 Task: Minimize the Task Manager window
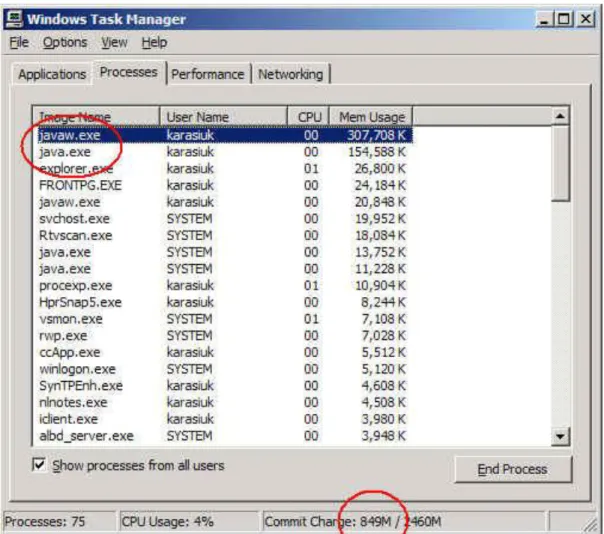coord(544,19)
